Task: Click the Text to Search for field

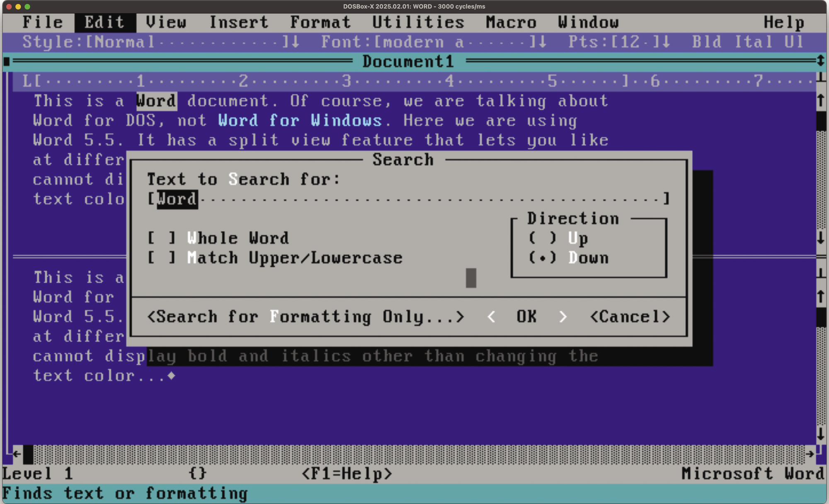Action: click(x=408, y=199)
